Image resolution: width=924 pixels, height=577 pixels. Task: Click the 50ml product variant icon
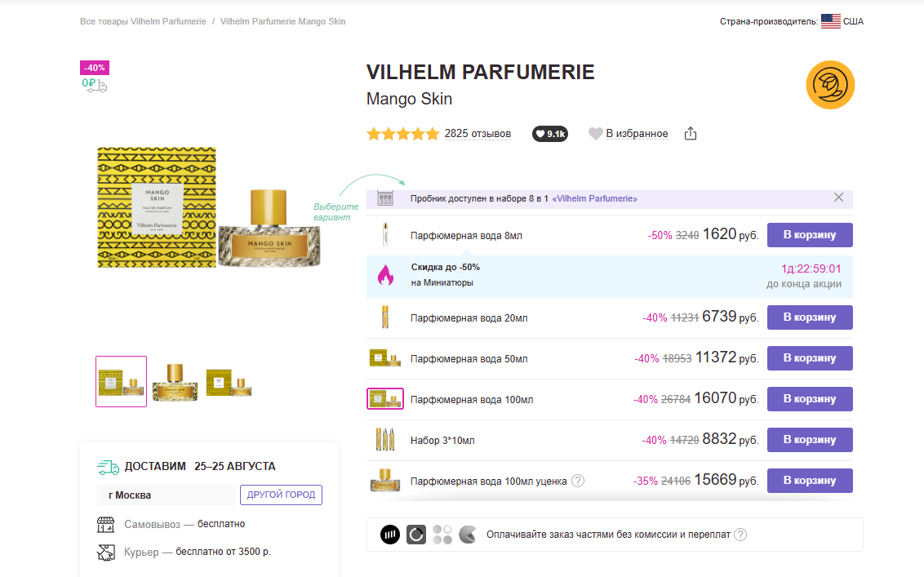click(x=384, y=357)
